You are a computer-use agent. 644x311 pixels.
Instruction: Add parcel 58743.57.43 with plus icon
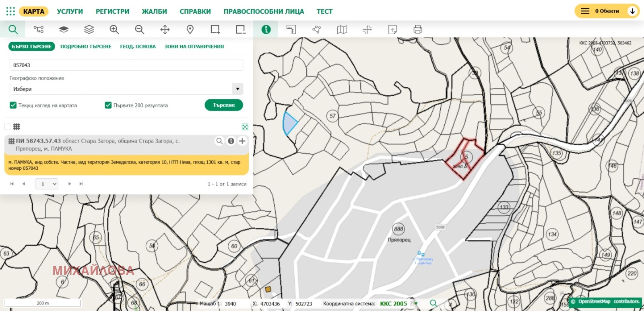[x=242, y=141]
